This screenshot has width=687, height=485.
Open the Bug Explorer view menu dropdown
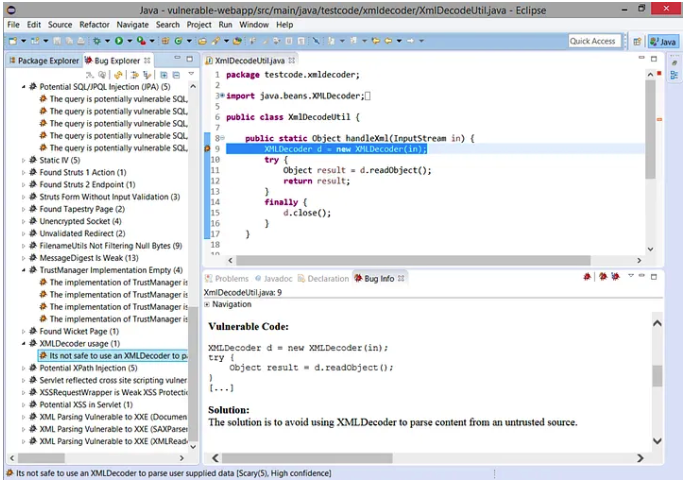[191, 74]
